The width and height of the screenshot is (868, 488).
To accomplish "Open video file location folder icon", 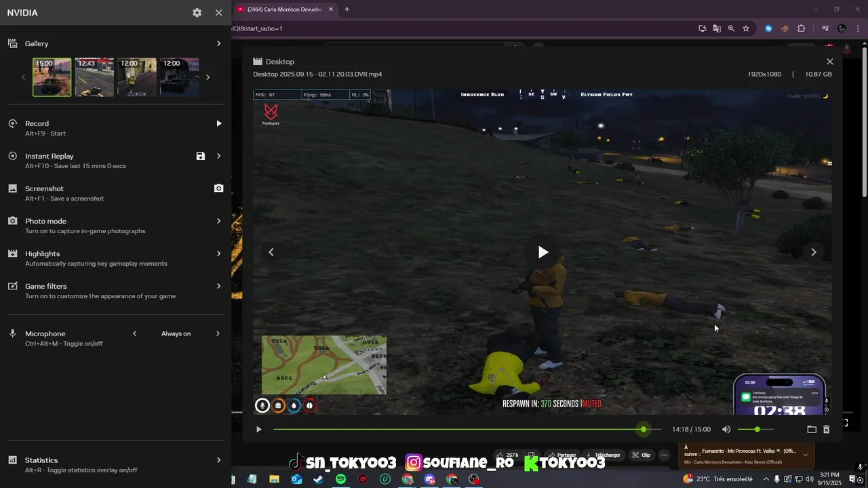I will tap(812, 429).
